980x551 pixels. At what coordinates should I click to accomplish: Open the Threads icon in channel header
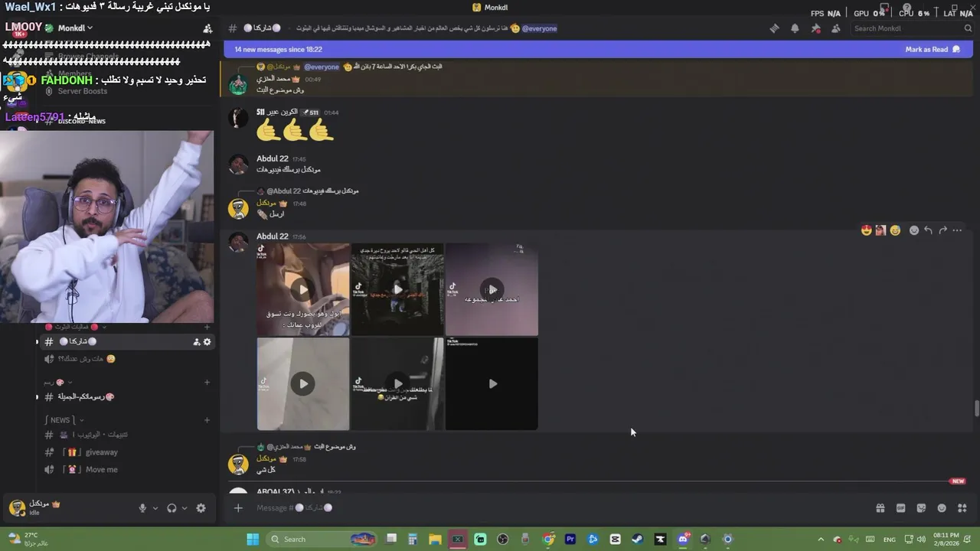pos(774,28)
